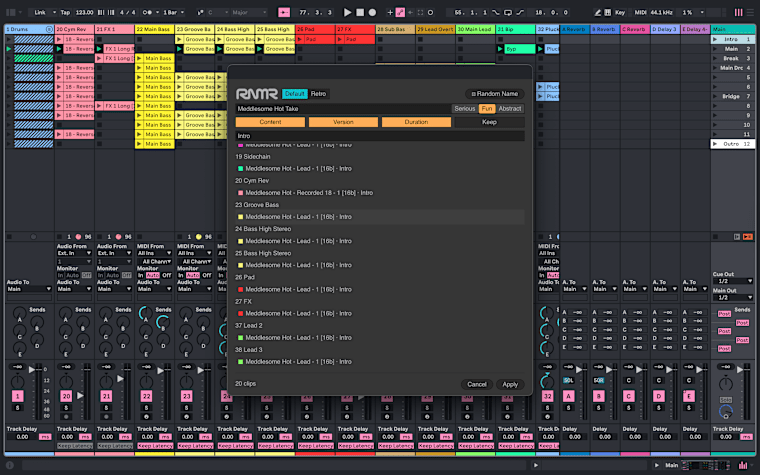Image resolution: width=760 pixels, height=475 pixels.
Task: Select the A Reverb return track header
Action: pos(575,29)
